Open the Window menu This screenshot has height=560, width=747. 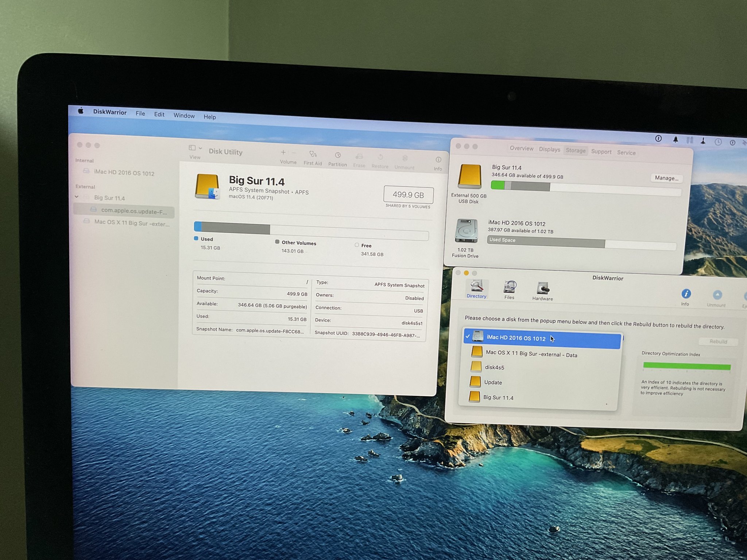point(184,116)
